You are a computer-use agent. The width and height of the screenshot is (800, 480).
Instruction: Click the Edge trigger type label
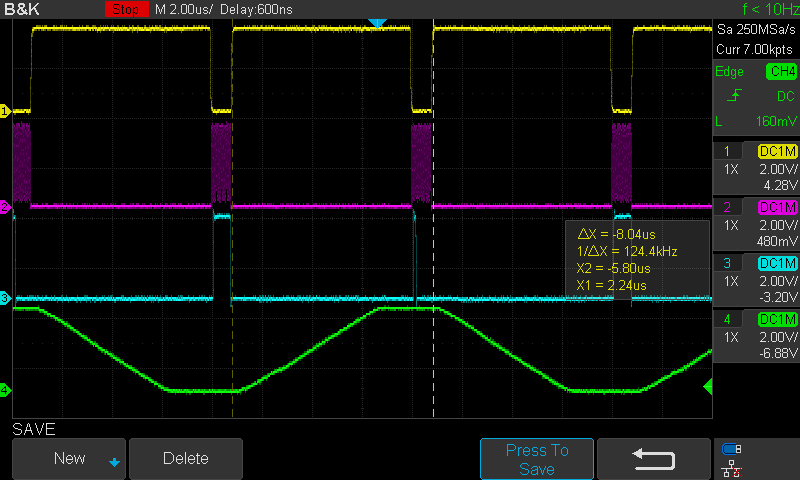pos(729,71)
